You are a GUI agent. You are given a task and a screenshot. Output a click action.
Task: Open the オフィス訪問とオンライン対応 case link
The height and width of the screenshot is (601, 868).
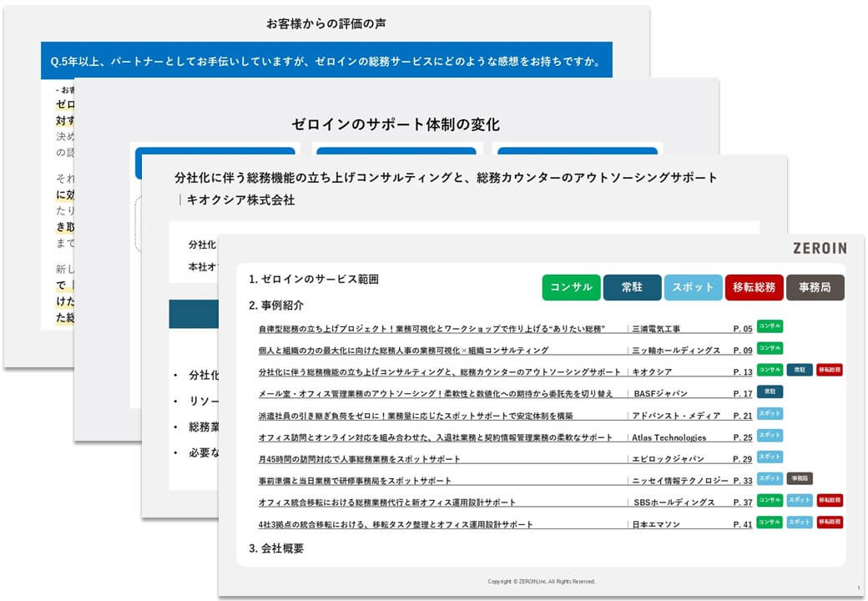(436, 437)
